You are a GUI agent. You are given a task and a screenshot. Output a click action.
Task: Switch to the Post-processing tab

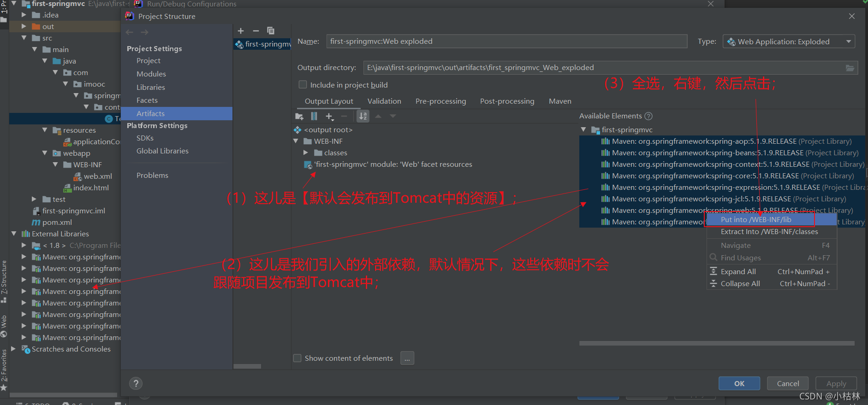point(507,101)
